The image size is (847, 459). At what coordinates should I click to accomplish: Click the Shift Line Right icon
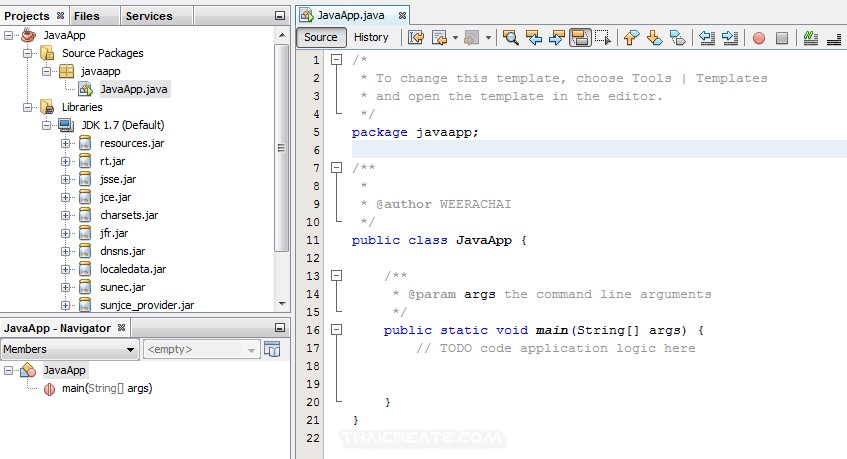[x=730, y=37]
